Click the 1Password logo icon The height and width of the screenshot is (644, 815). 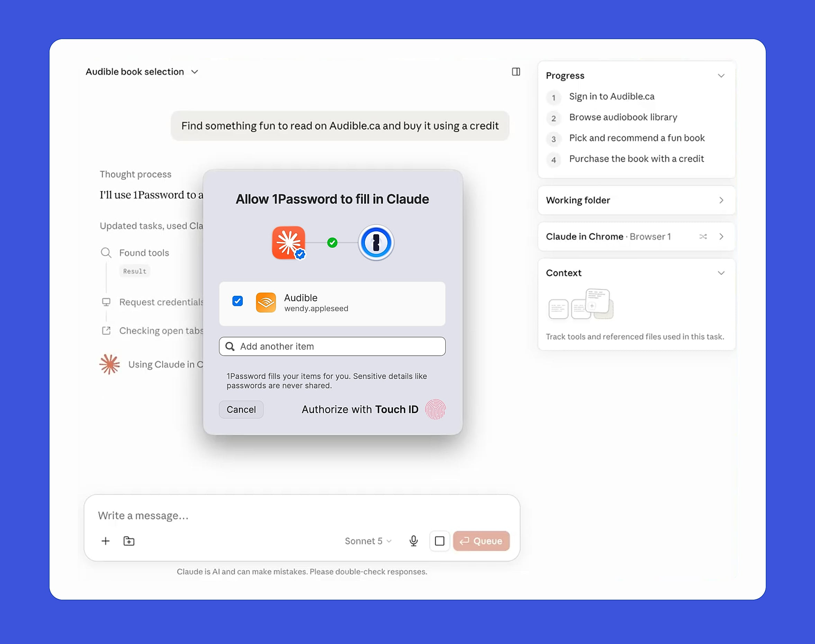376,243
